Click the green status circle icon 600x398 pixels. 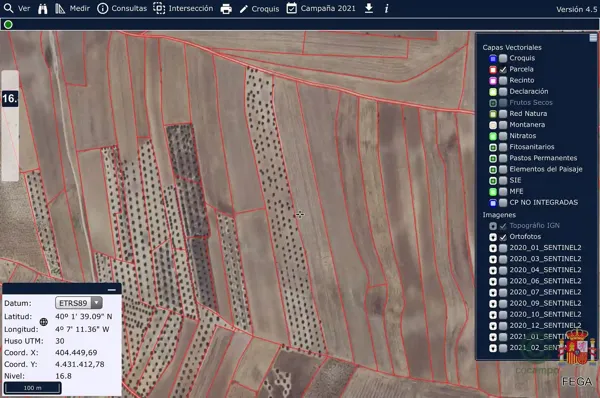point(8,24)
